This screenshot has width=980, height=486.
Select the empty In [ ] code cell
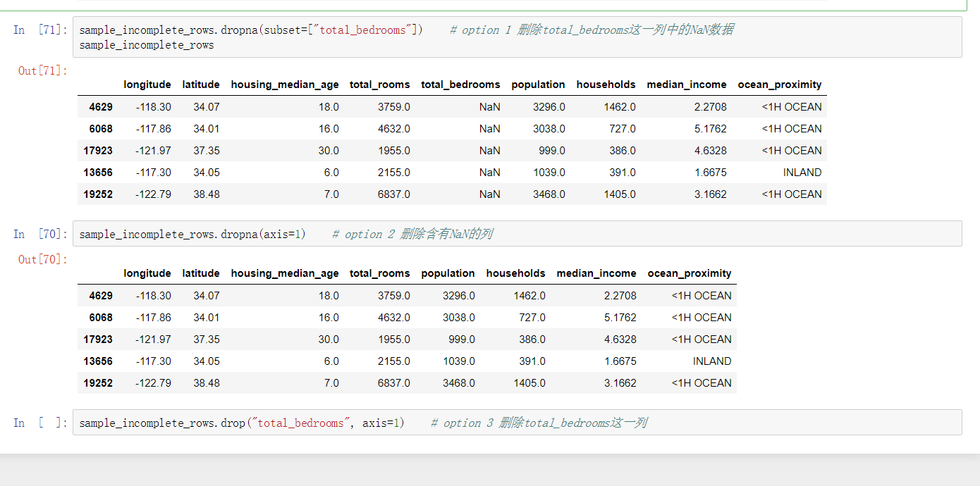pos(282,423)
